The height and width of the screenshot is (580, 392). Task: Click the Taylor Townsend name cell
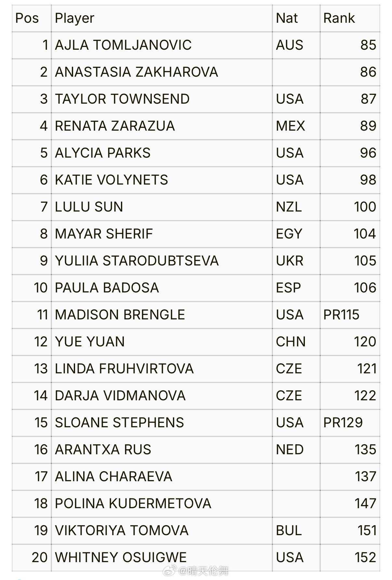pyautogui.click(x=122, y=99)
